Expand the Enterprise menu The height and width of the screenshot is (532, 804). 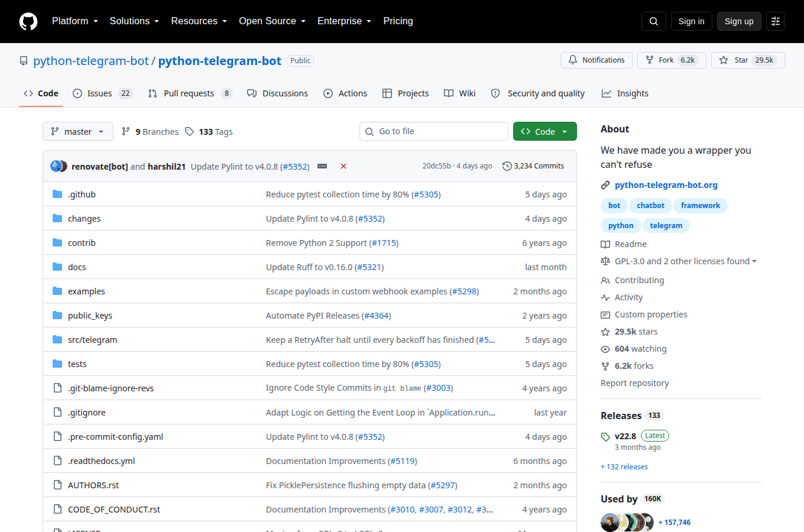click(345, 21)
